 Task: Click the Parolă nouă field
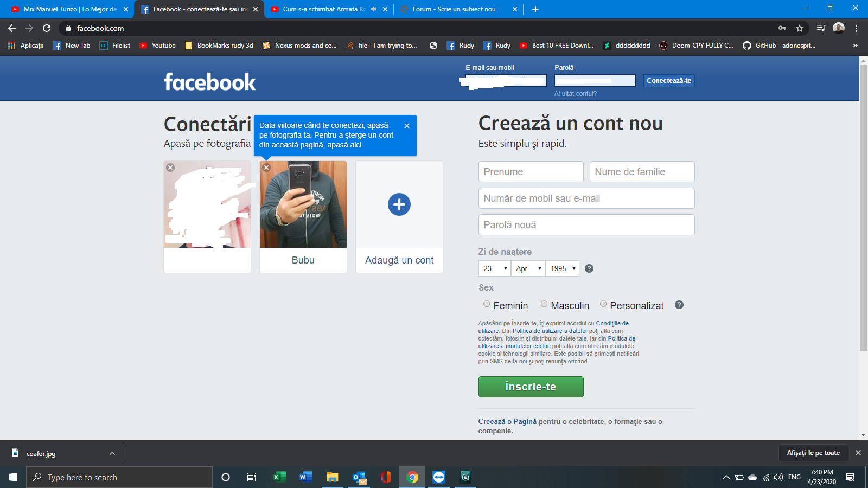coord(586,225)
